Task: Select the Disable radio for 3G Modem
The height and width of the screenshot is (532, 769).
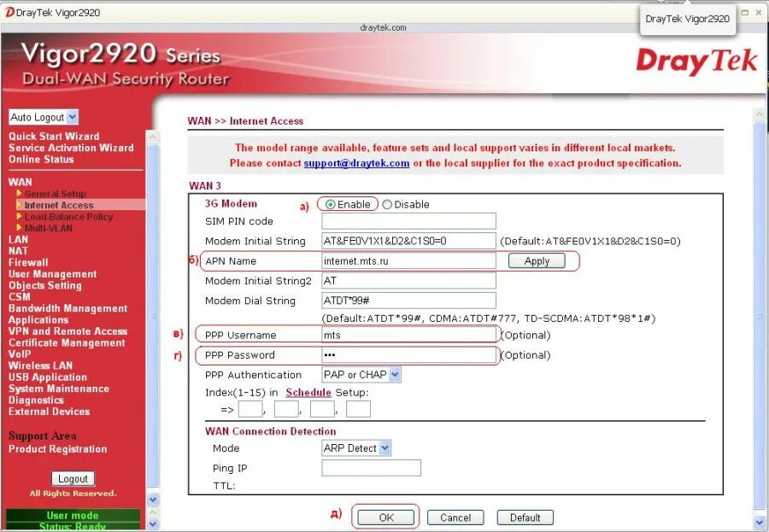Action: 387,204
